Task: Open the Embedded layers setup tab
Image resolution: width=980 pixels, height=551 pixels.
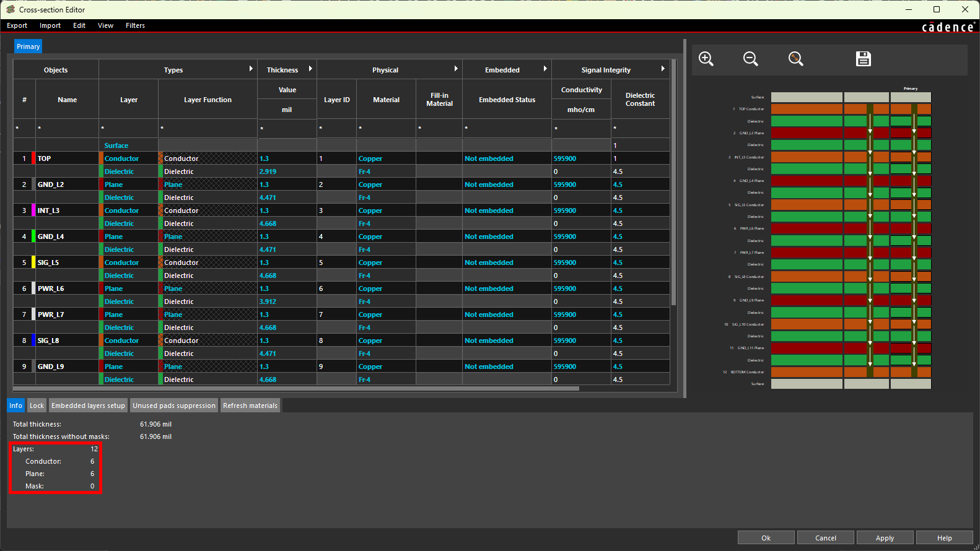Action: 88,406
